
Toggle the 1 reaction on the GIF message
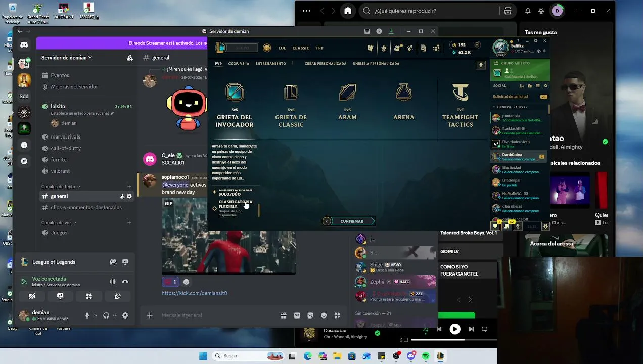tap(170, 282)
